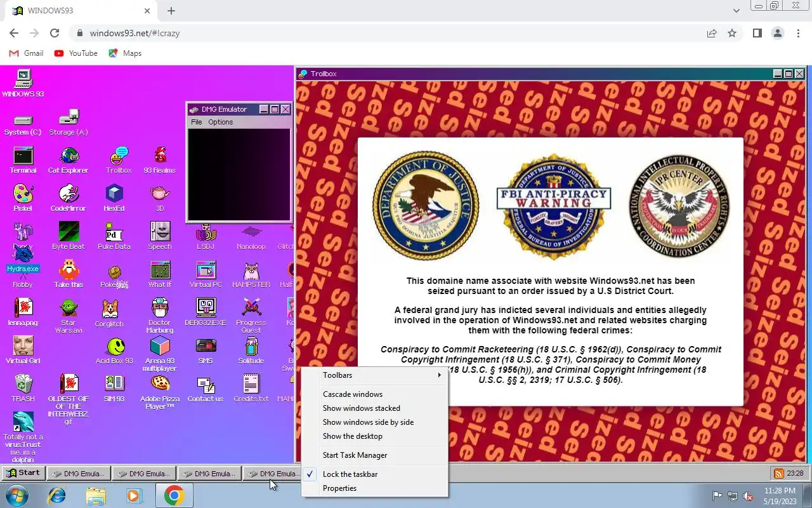Image resolution: width=812 pixels, height=508 pixels.
Task: Open Options menu in DMG Emulator
Action: tap(221, 122)
